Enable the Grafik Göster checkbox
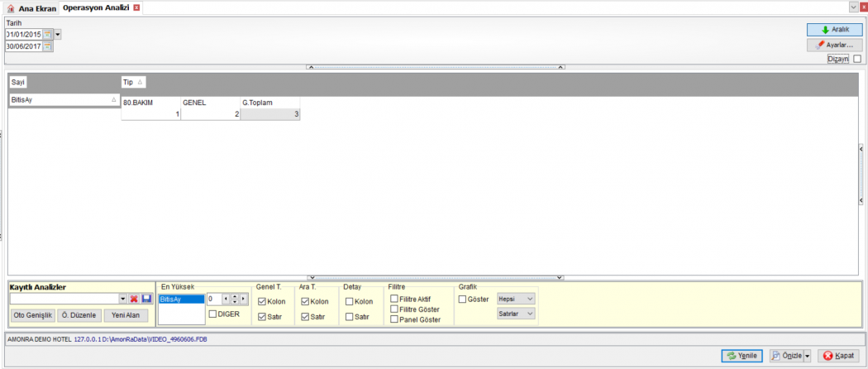868x369 pixels. tap(463, 300)
